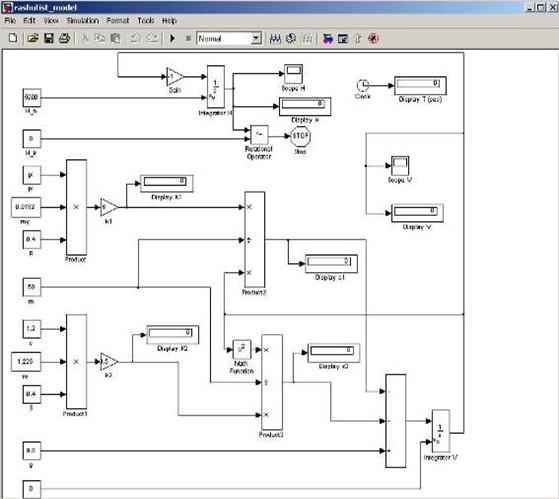Select the STOP simulation block
The height and width of the screenshot is (499, 559).
(300, 136)
